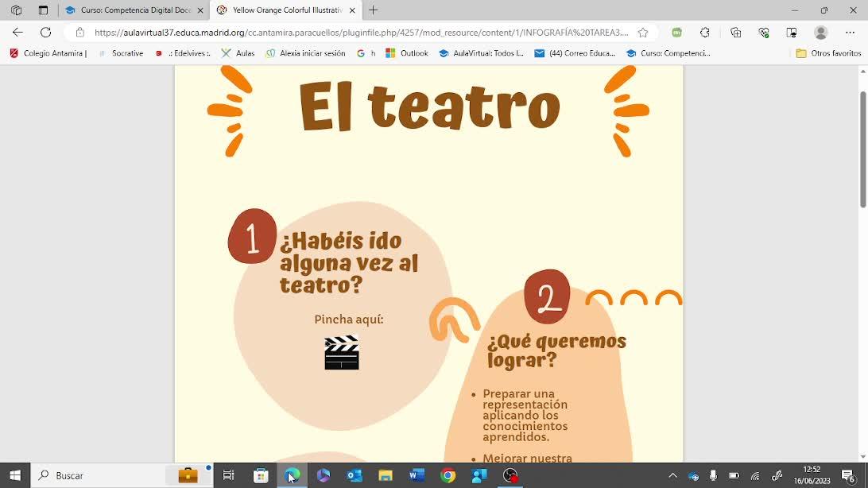Click the browser back arrow
The height and width of the screenshot is (488, 868).
coord(17,33)
